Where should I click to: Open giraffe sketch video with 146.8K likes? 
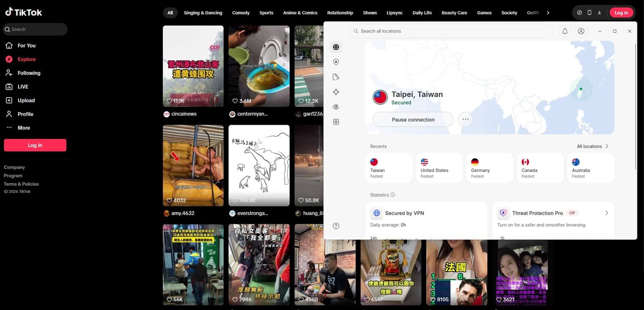tap(259, 166)
